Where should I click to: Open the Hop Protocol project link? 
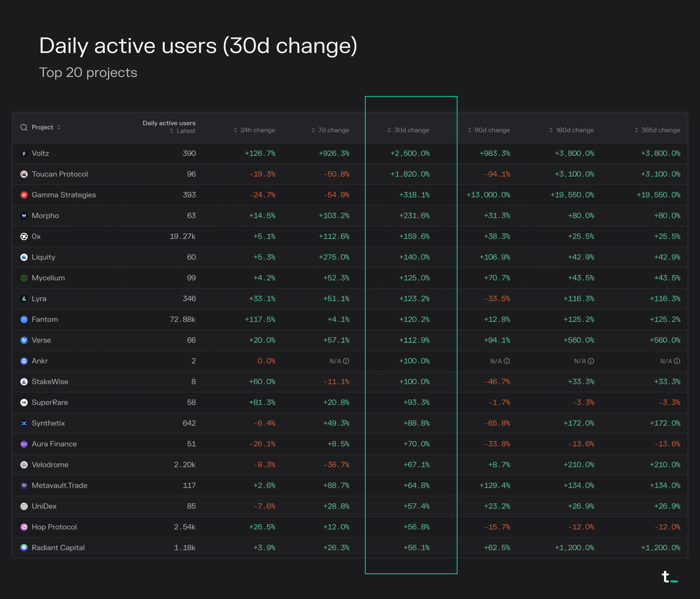54,527
